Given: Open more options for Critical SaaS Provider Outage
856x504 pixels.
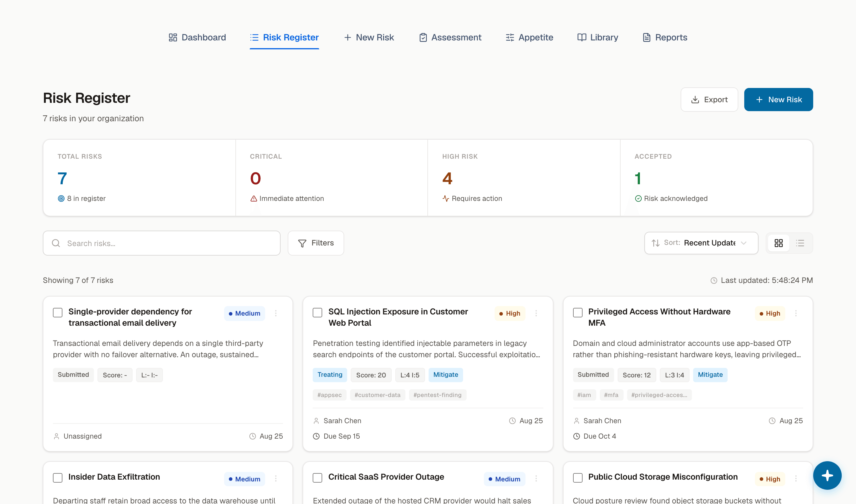Looking at the screenshot, I should point(536,478).
